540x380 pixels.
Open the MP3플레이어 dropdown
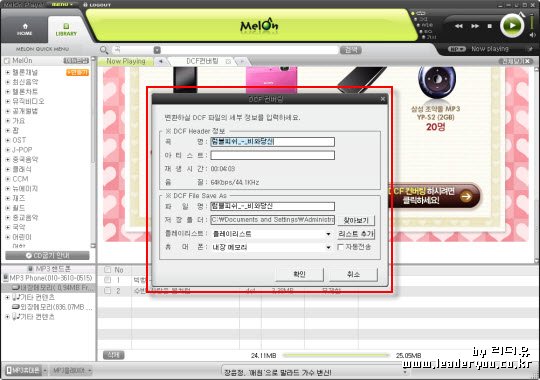pyautogui.click(x=72, y=371)
